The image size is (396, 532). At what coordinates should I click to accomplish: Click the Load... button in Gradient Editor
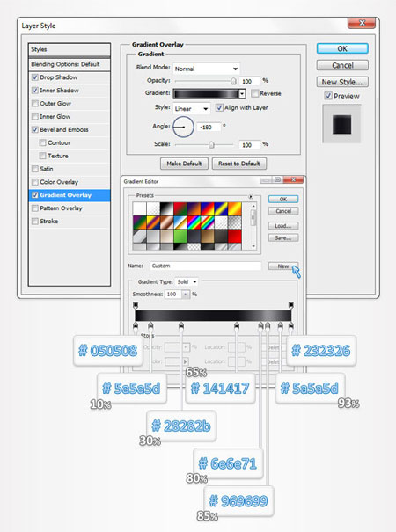283,226
